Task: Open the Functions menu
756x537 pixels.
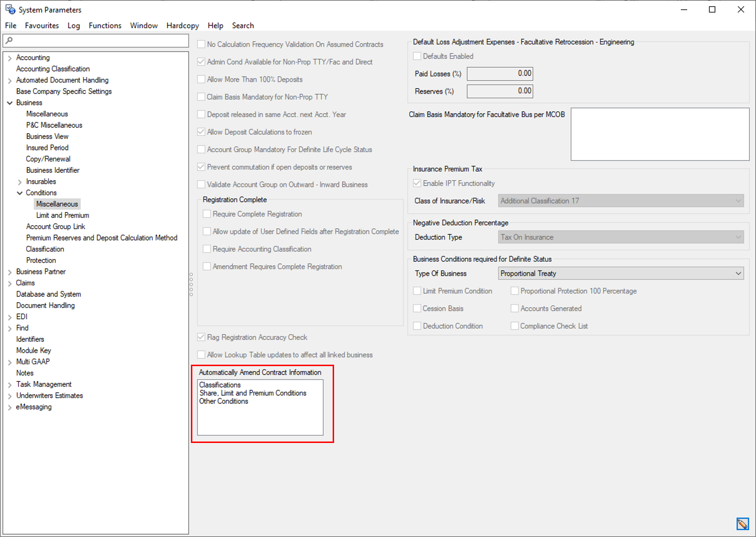Action: [105, 26]
